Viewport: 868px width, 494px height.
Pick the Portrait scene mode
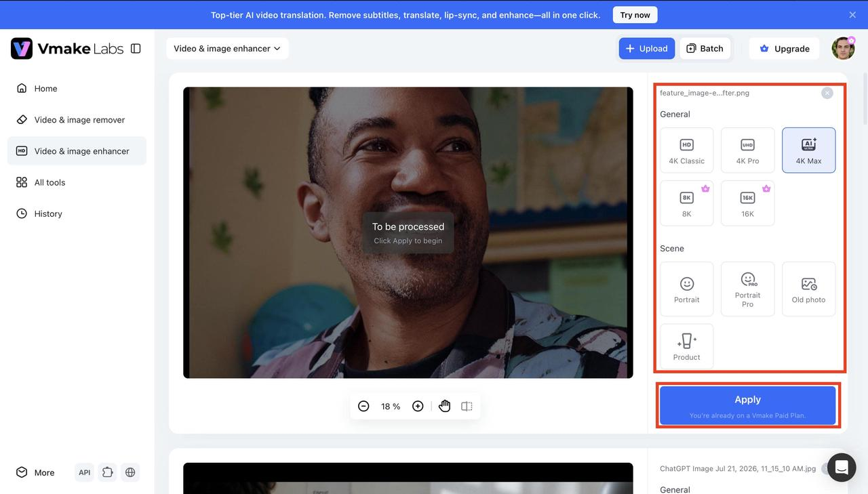coord(687,289)
